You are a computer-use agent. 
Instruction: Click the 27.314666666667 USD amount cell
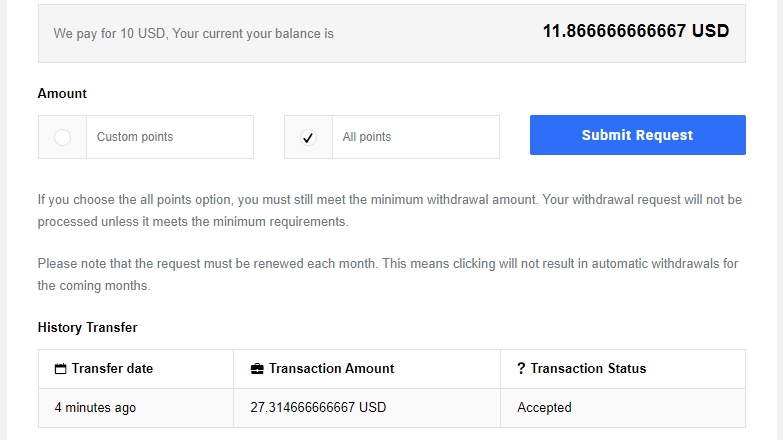point(367,408)
